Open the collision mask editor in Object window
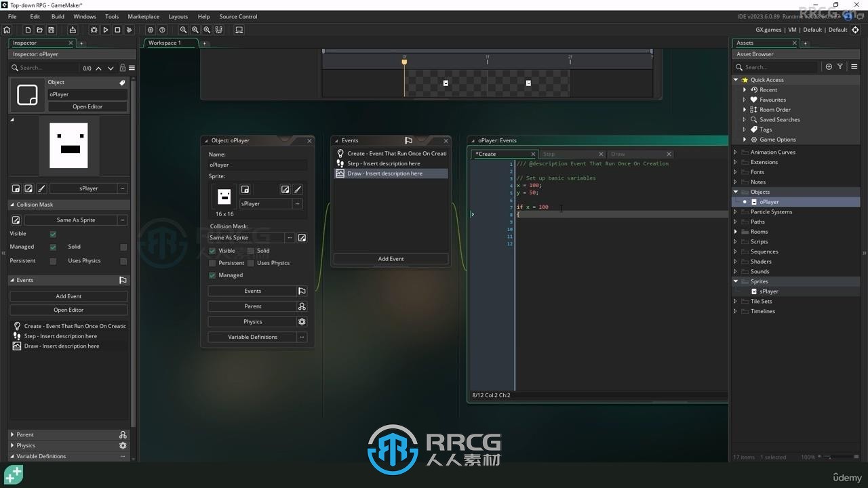Screen dimensions: 868x488 click(302, 238)
